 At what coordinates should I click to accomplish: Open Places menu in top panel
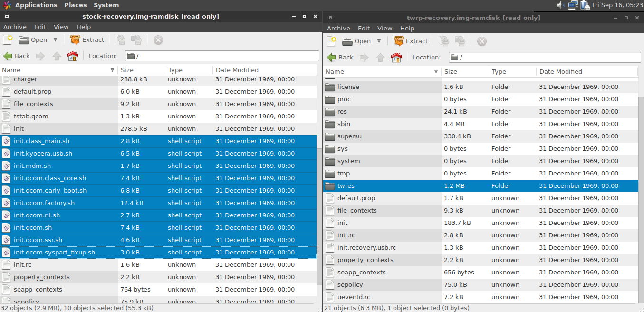(x=76, y=5)
